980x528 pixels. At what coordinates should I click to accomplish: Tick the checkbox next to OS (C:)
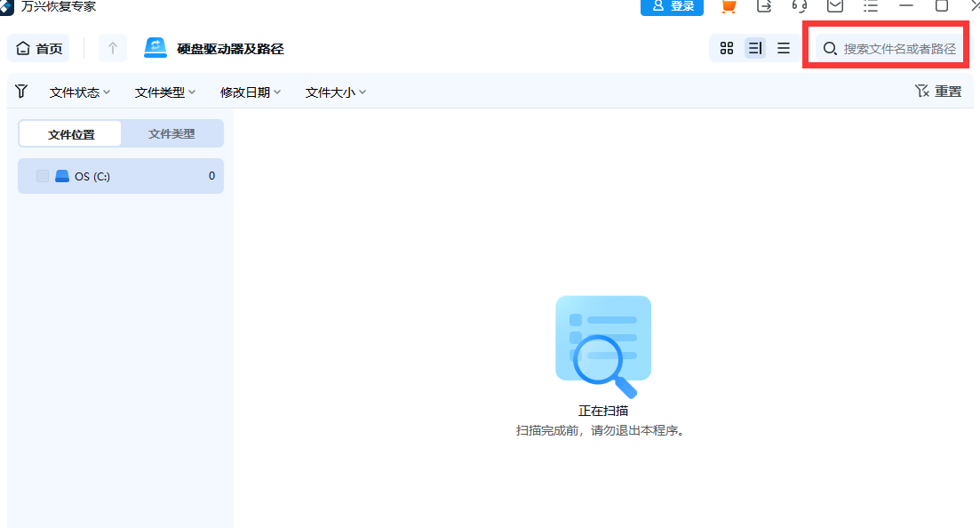pos(42,175)
